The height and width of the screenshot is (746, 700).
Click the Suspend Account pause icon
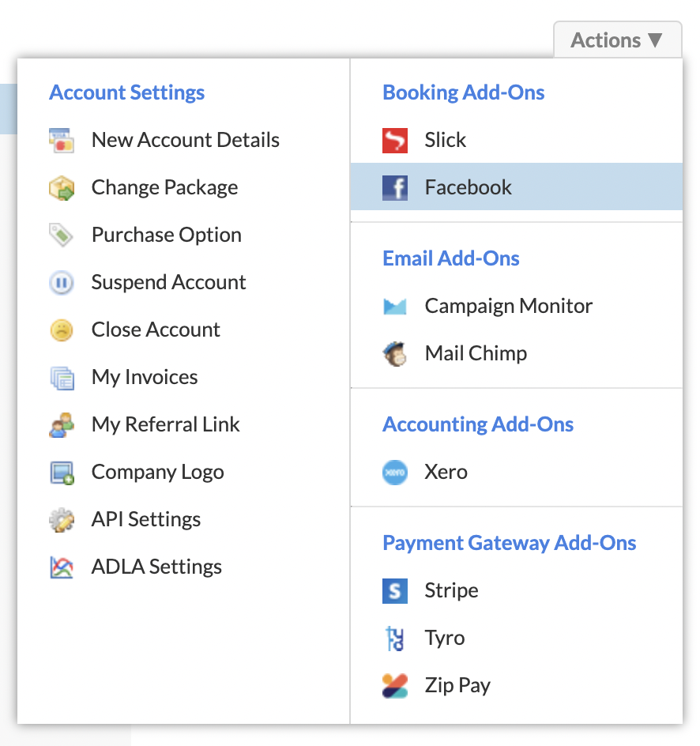[62, 283]
